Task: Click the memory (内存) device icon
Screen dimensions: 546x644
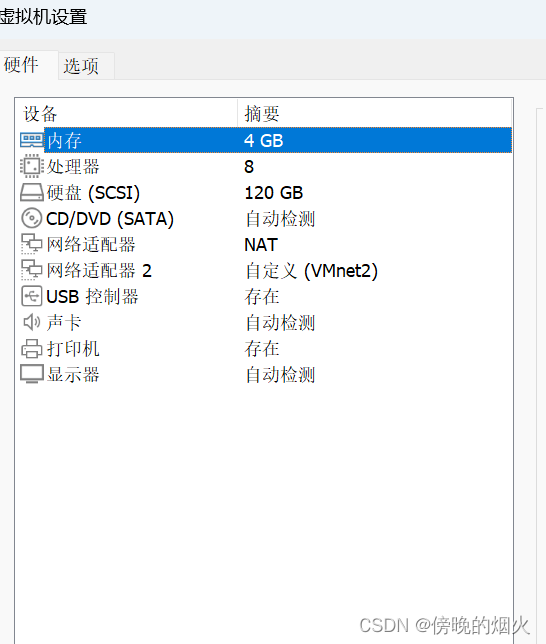Action: [32, 140]
